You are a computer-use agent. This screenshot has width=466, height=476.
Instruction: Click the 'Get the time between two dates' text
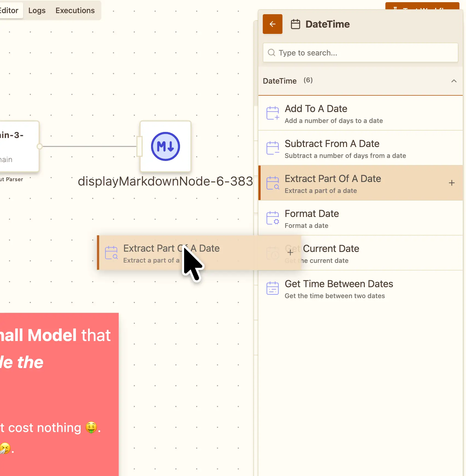tap(335, 296)
